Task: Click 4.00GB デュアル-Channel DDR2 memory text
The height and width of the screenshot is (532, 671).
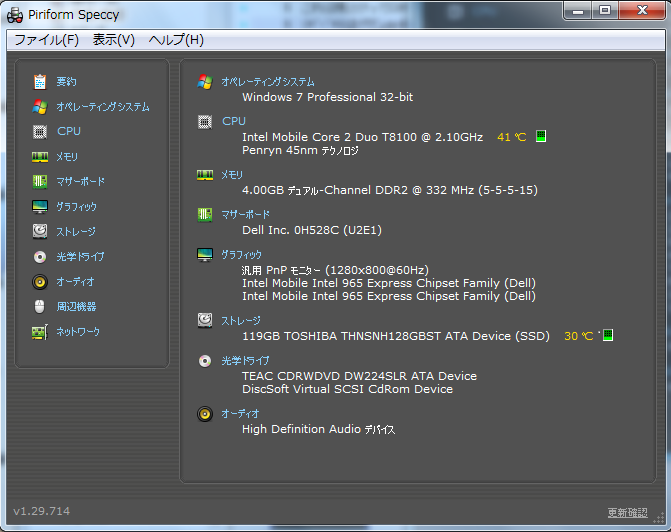Action: coord(390,190)
